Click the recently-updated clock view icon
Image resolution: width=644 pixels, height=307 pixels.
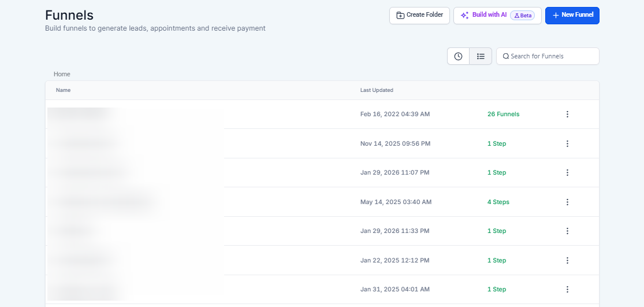point(458,56)
